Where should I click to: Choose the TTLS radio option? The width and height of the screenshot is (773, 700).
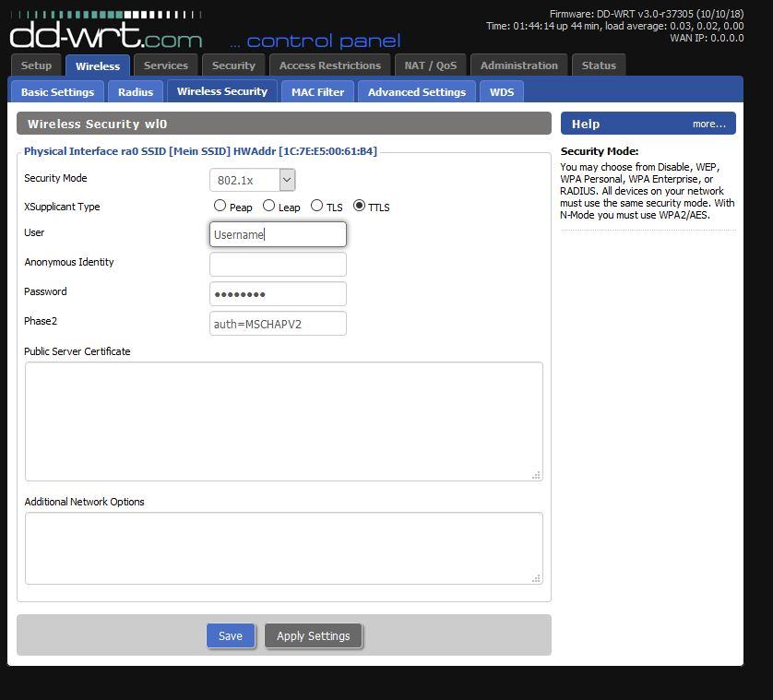coord(360,206)
